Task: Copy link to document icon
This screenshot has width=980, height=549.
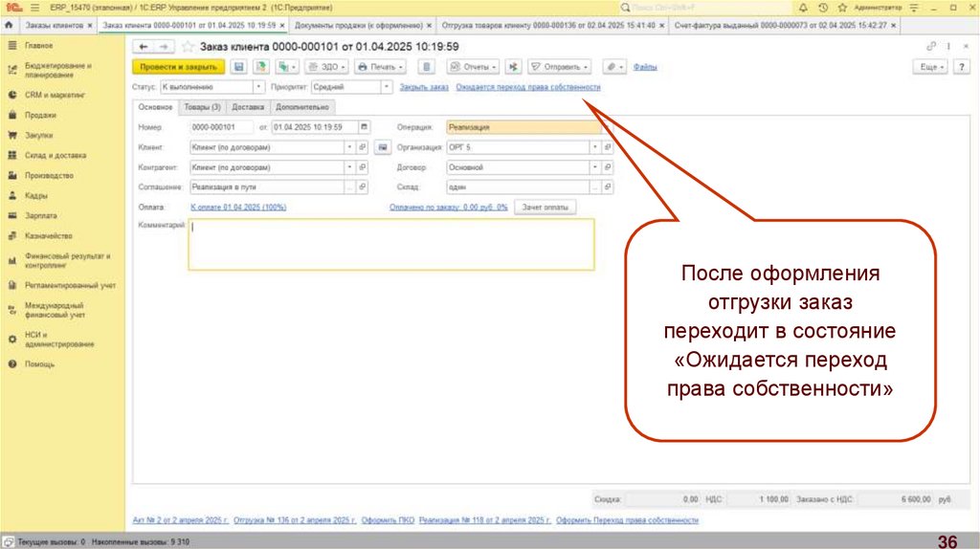Action: click(931, 46)
